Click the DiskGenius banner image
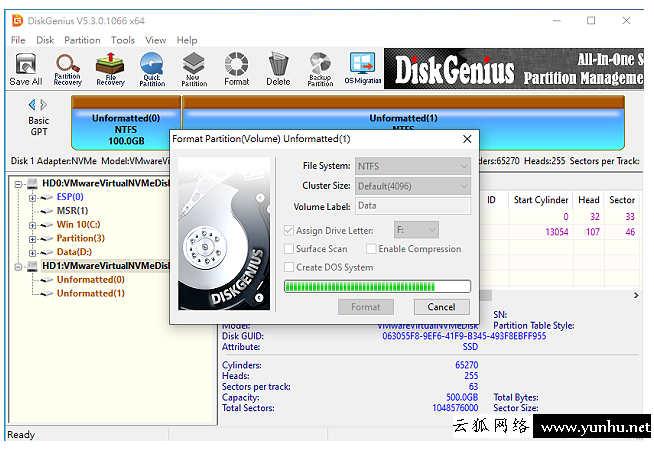The height and width of the screenshot is (449, 654). (x=514, y=69)
